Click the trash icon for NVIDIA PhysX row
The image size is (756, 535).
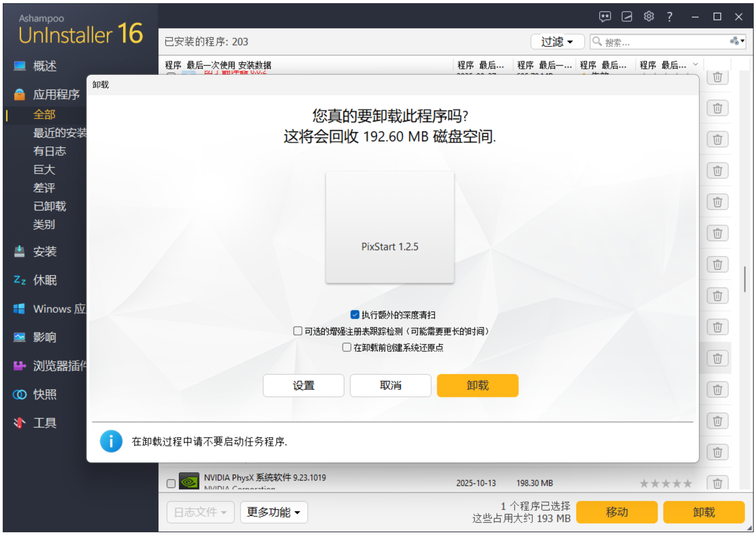pyautogui.click(x=717, y=483)
